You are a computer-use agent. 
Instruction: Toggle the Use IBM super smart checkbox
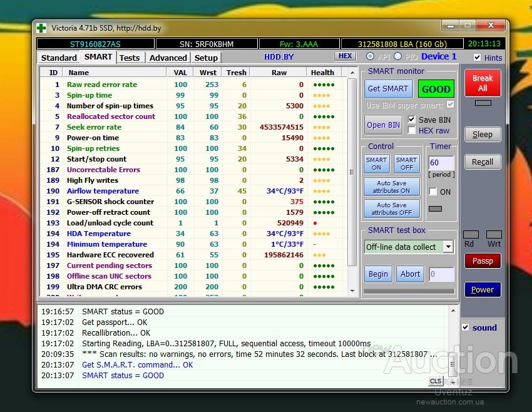pyautogui.click(x=450, y=105)
